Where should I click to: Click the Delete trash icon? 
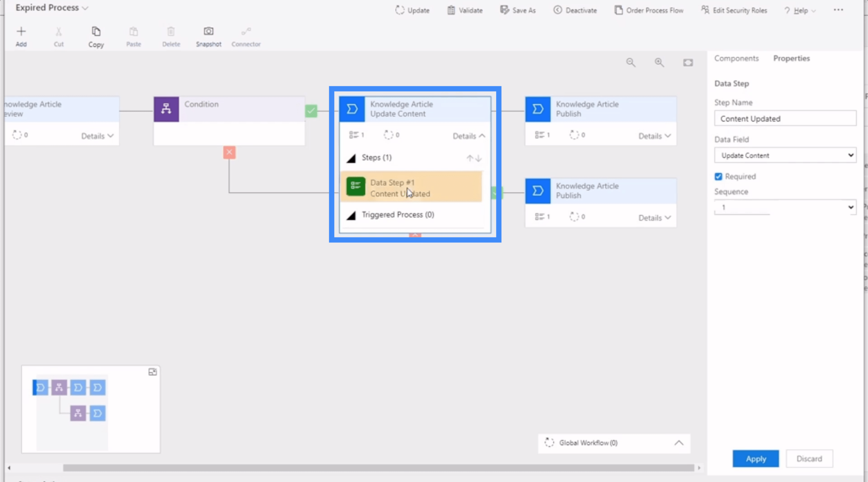click(x=171, y=32)
